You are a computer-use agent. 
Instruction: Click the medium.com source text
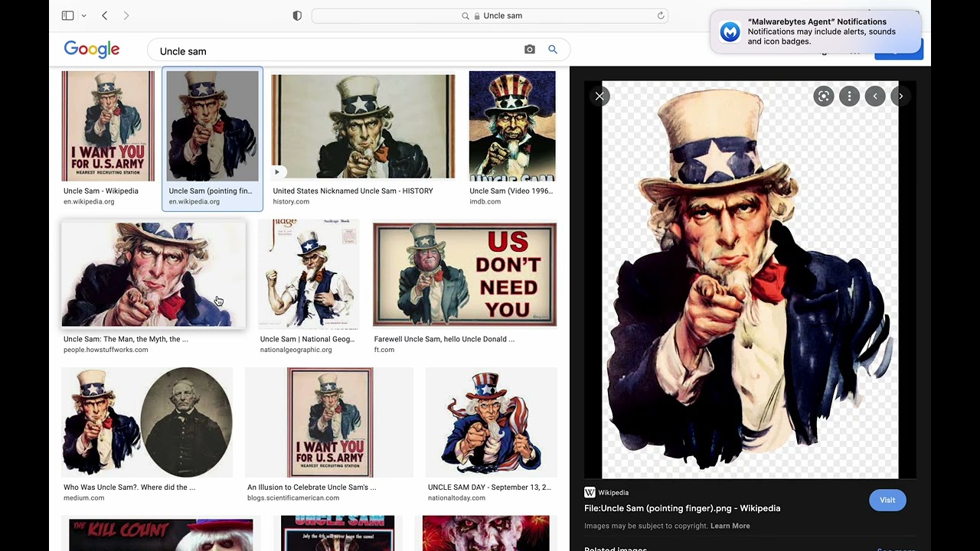pyautogui.click(x=83, y=497)
